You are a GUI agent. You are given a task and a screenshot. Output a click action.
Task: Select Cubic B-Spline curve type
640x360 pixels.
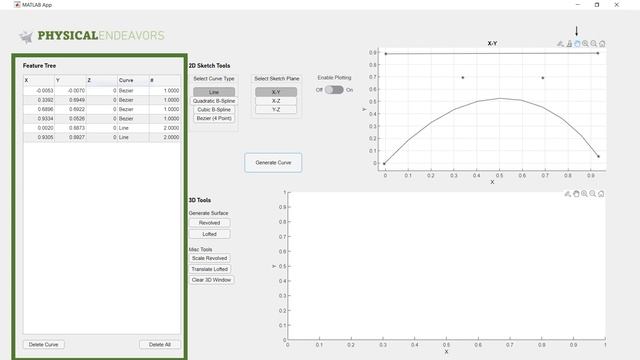click(214, 109)
